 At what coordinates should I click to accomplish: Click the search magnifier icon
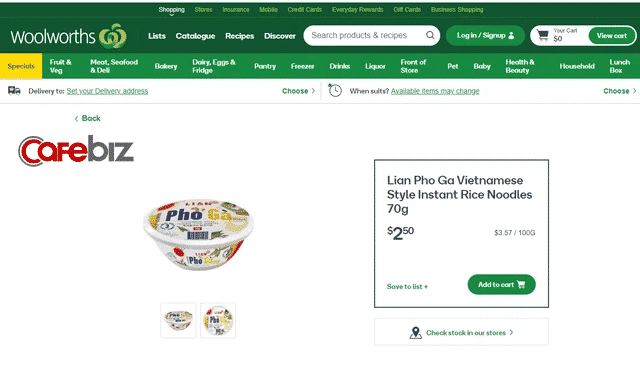pos(430,35)
